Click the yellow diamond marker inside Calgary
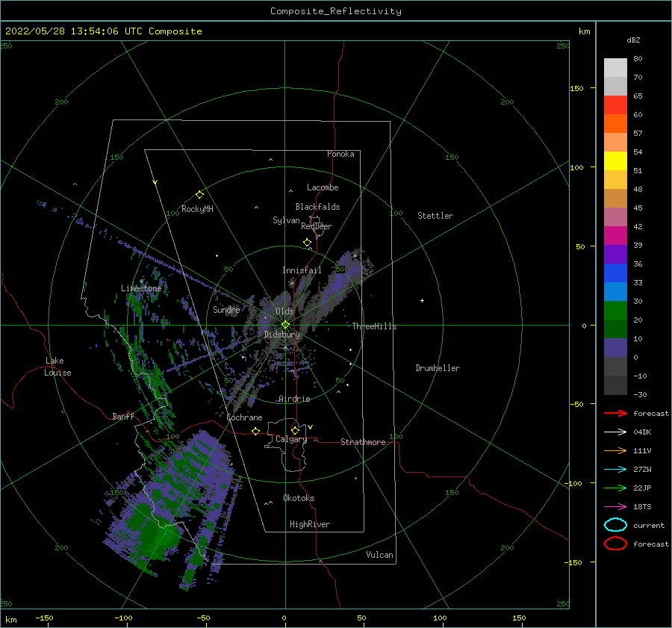Screen dimensions: 672x628 click(x=295, y=430)
